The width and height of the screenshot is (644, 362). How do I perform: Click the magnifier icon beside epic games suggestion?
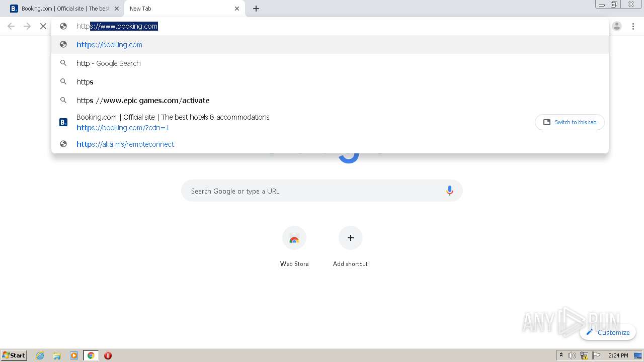tap(63, 100)
